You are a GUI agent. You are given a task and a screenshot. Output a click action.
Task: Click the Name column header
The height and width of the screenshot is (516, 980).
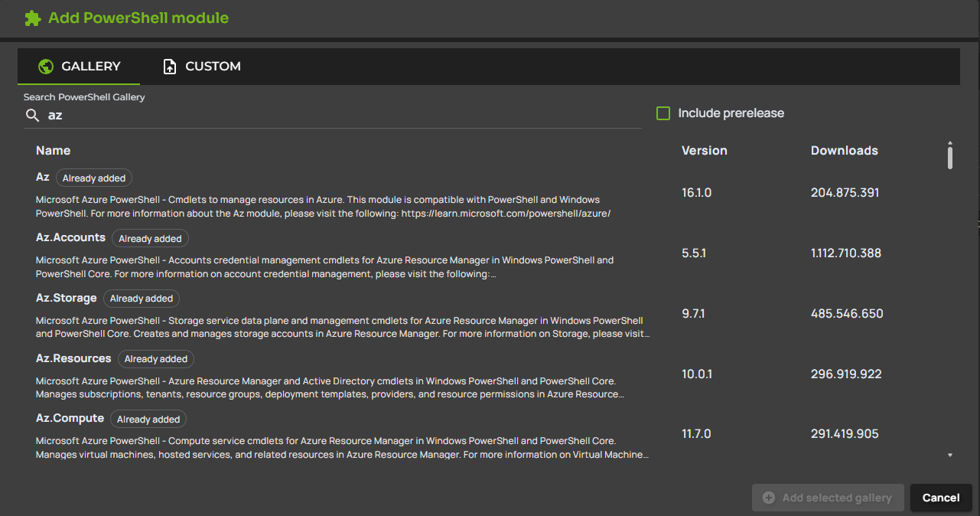53,150
